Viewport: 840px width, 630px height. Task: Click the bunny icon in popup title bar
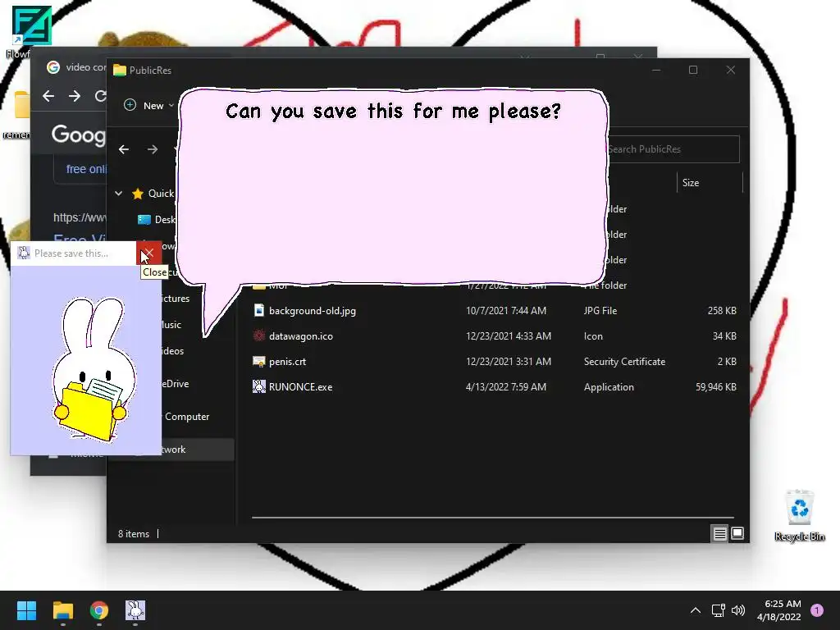(x=23, y=253)
